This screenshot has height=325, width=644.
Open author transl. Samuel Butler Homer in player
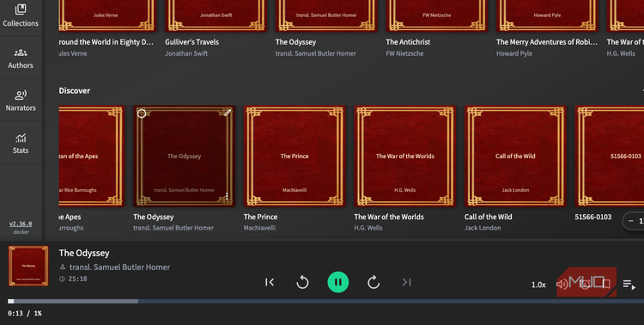pyautogui.click(x=119, y=267)
